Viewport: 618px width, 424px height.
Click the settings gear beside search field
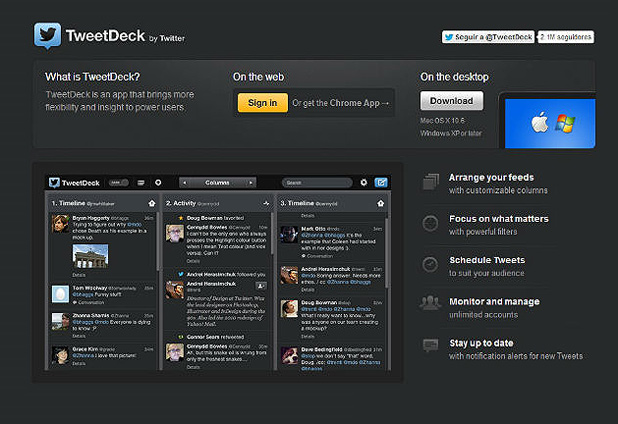(x=363, y=183)
